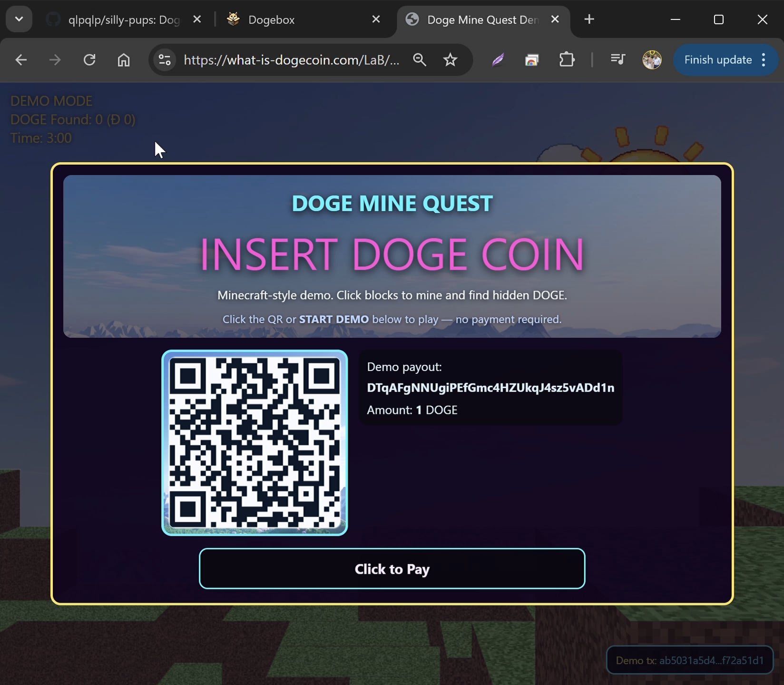Expand the tab search dropdown

(19, 20)
